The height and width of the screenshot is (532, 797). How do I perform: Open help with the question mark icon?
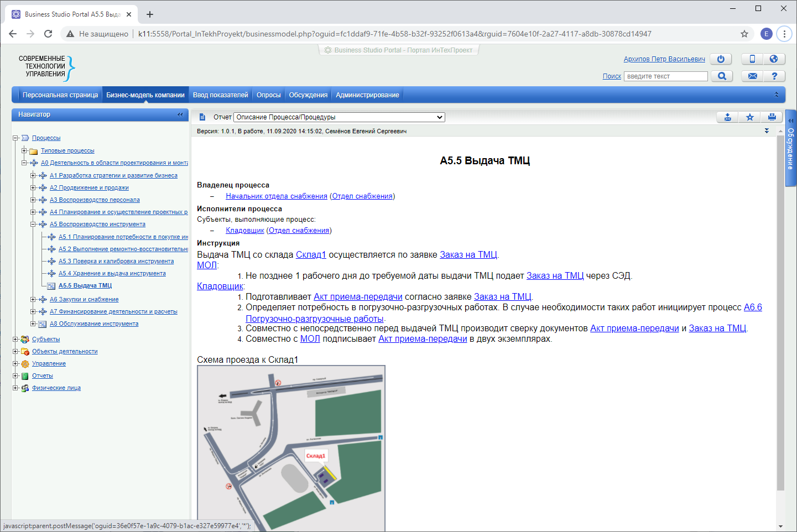click(774, 76)
